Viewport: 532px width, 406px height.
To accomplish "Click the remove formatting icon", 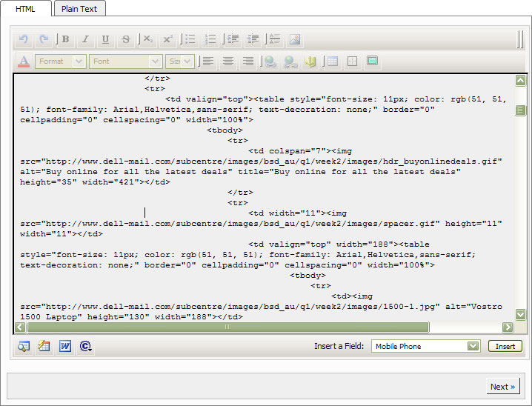I will click(274, 39).
